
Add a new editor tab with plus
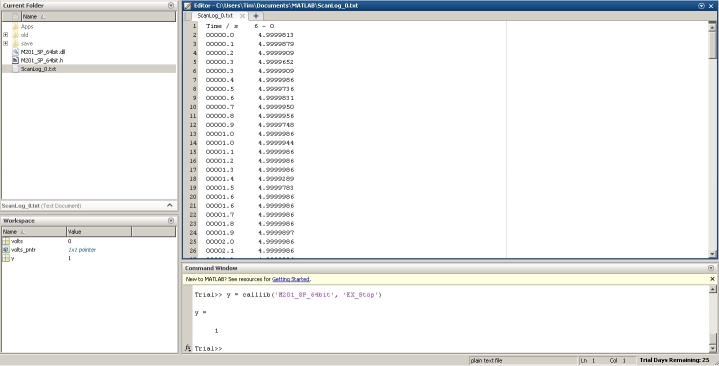[256, 16]
